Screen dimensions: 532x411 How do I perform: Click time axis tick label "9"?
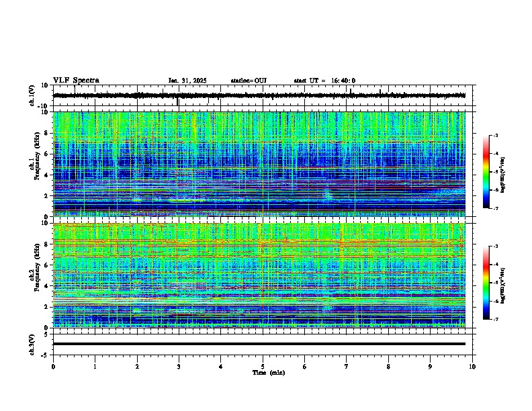[x=430, y=367]
